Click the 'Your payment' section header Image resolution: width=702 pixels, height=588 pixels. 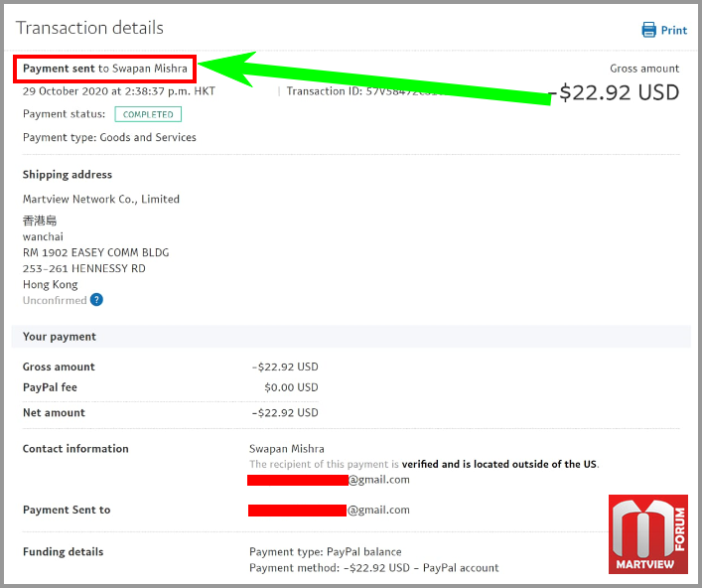351,337
